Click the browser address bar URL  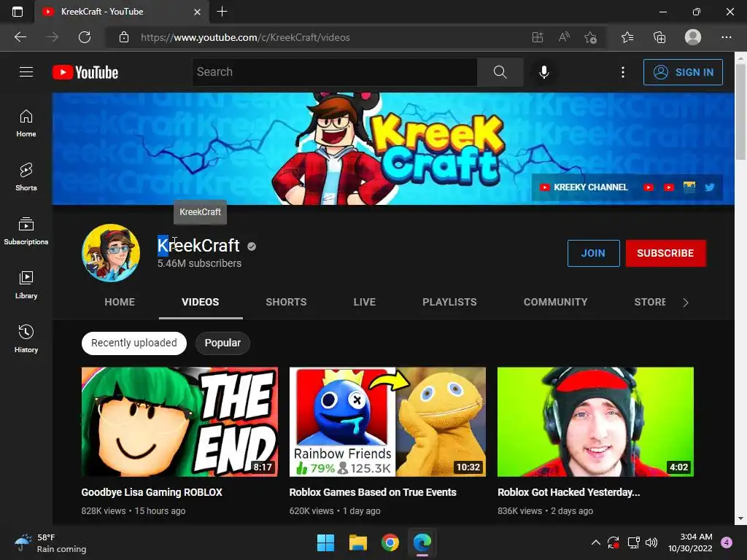[x=245, y=37]
